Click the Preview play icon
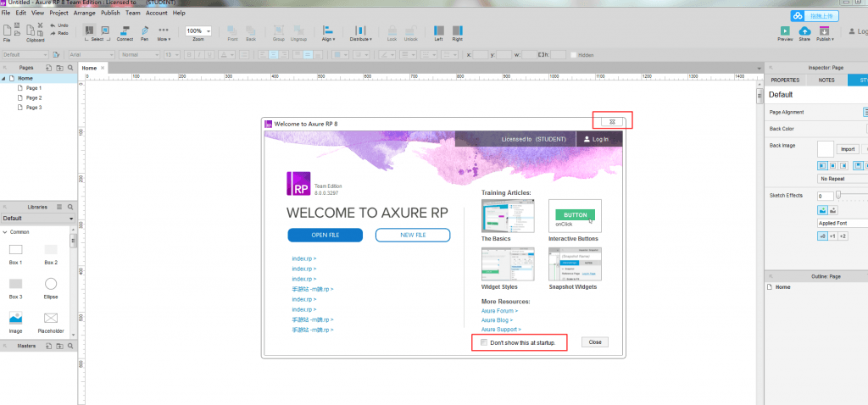 (785, 31)
